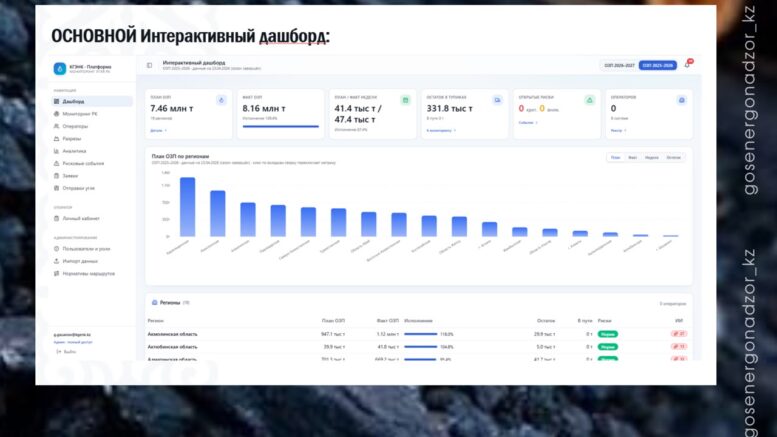Click the Операторы people icon
This screenshot has width=777, height=437.
56,126
